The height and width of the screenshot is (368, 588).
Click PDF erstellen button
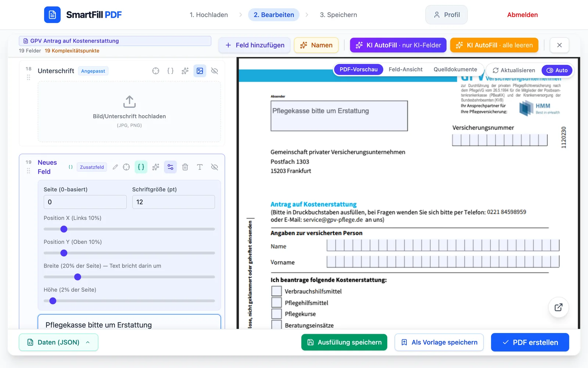[530, 342]
